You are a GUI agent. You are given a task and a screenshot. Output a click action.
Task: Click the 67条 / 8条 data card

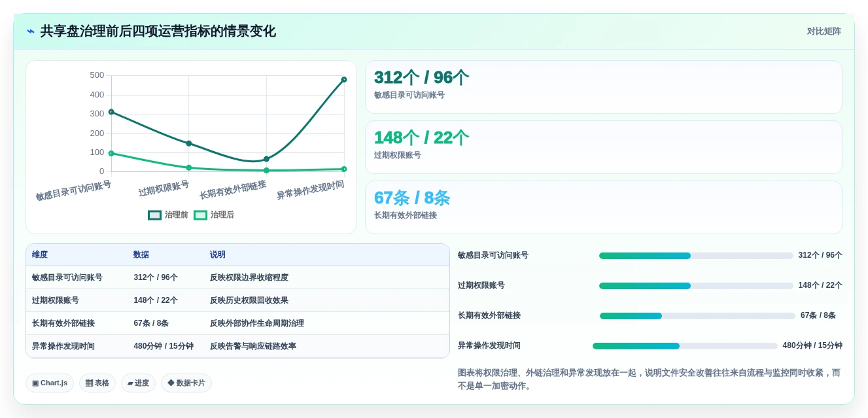click(603, 207)
